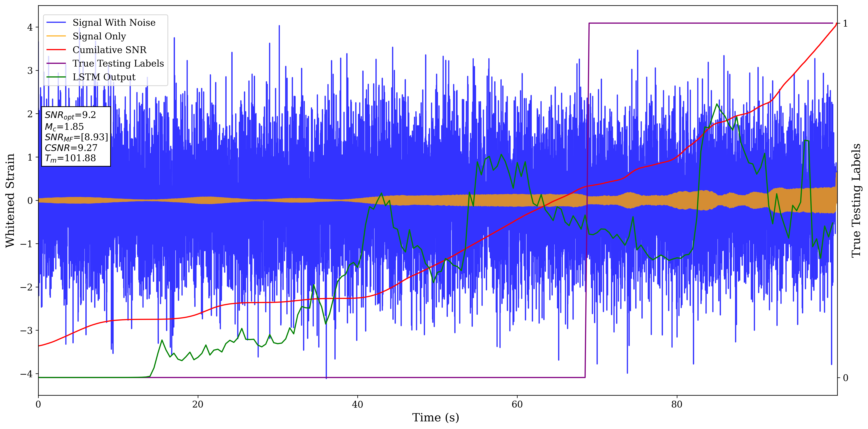Image resolution: width=868 pixels, height=429 pixels.
Task: Click the Cumilative SNR legend text
Action: click(109, 50)
